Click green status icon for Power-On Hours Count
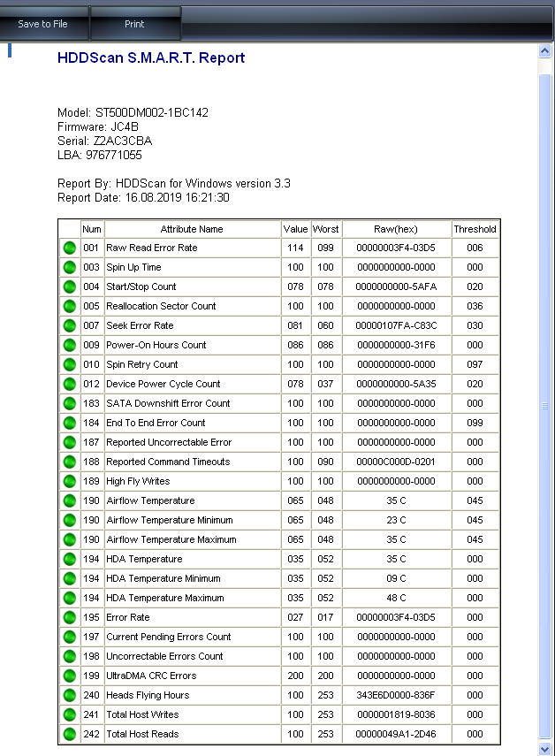Screen dimensions: 555x756 click(x=69, y=345)
